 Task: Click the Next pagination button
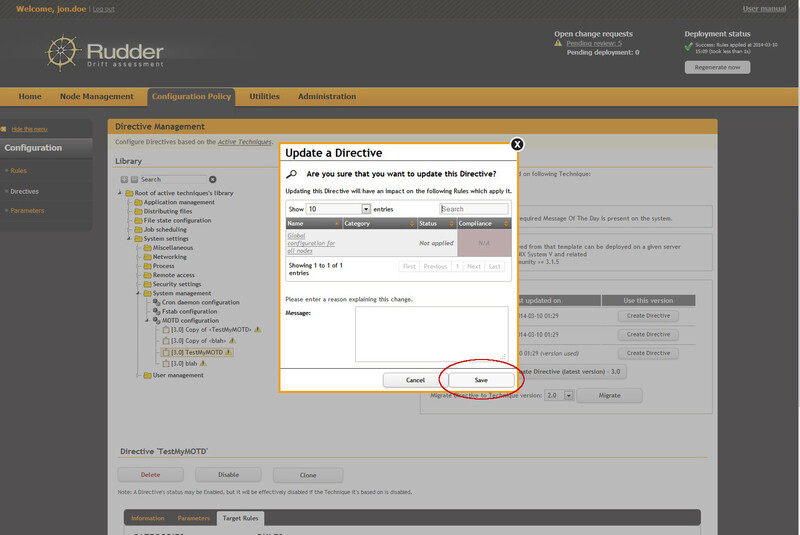tap(474, 266)
